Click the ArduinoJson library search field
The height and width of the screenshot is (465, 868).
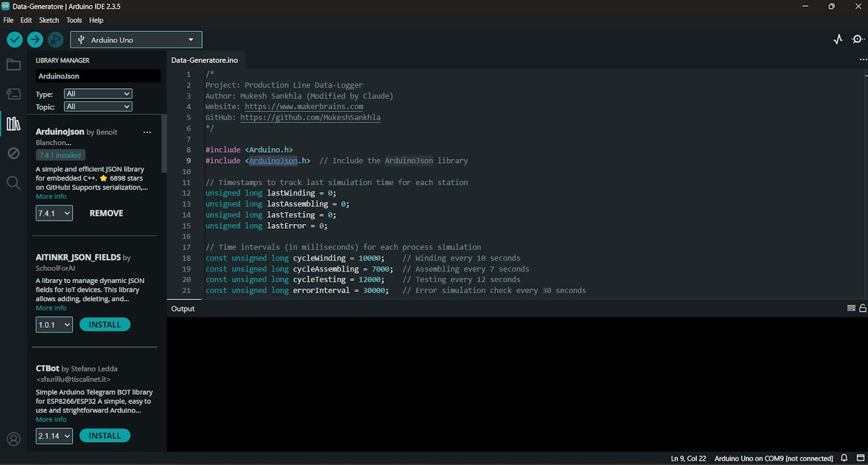coord(98,76)
